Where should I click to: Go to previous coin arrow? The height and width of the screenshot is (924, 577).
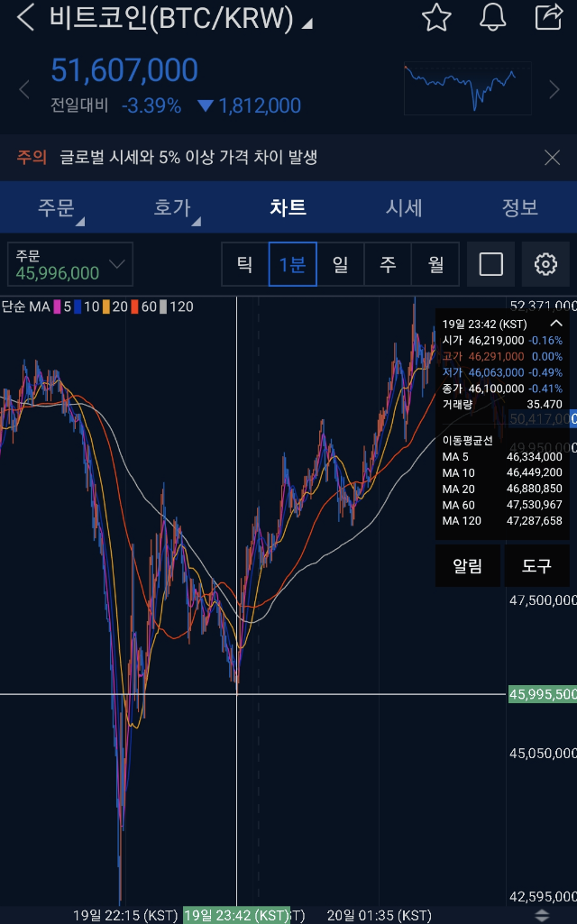click(24, 89)
